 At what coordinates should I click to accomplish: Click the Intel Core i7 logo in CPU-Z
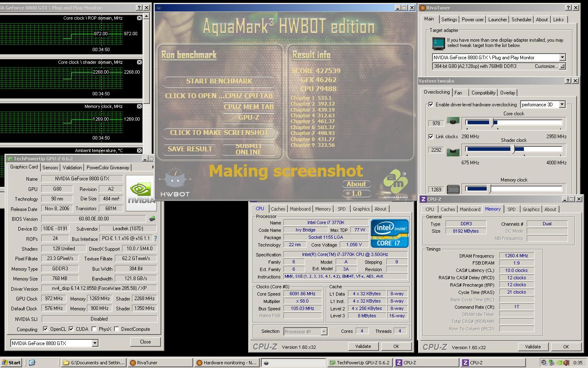click(x=390, y=233)
